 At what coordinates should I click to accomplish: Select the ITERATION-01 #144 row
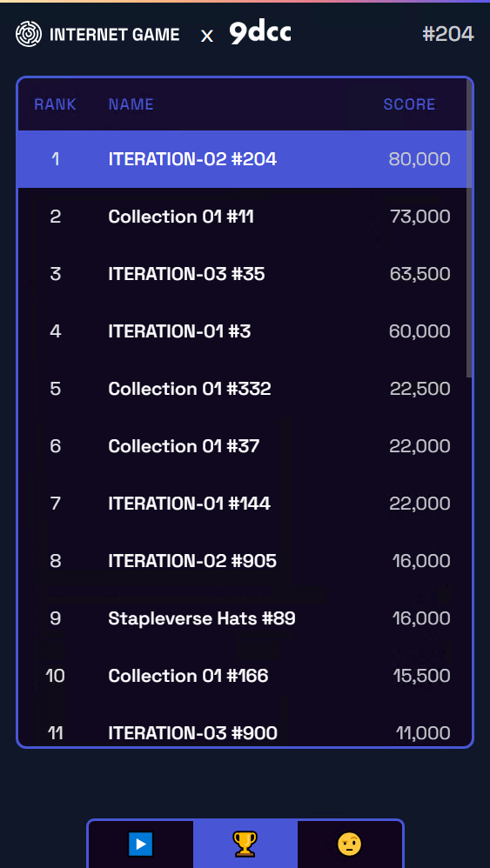243,504
